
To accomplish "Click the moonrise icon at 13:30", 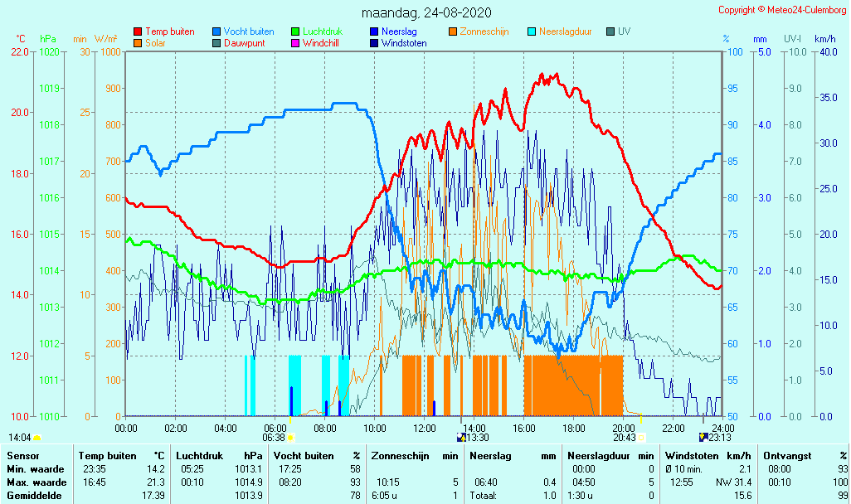I will point(461,437).
